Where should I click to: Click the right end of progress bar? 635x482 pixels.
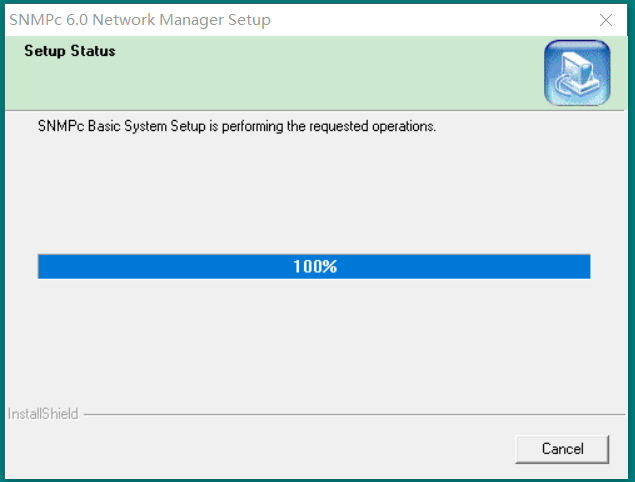(586, 267)
